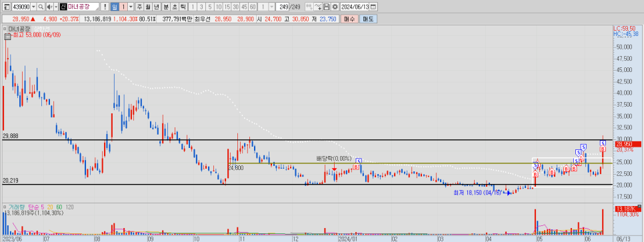Open the calendar picker icon
The height and width of the screenshot is (242, 644).
pos(374,7)
